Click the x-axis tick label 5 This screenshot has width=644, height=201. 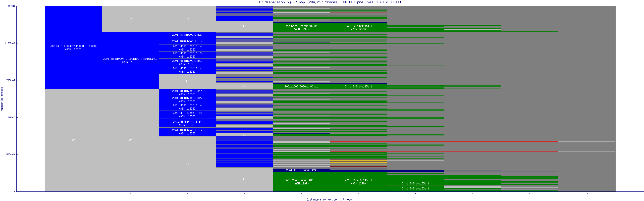click(301, 193)
